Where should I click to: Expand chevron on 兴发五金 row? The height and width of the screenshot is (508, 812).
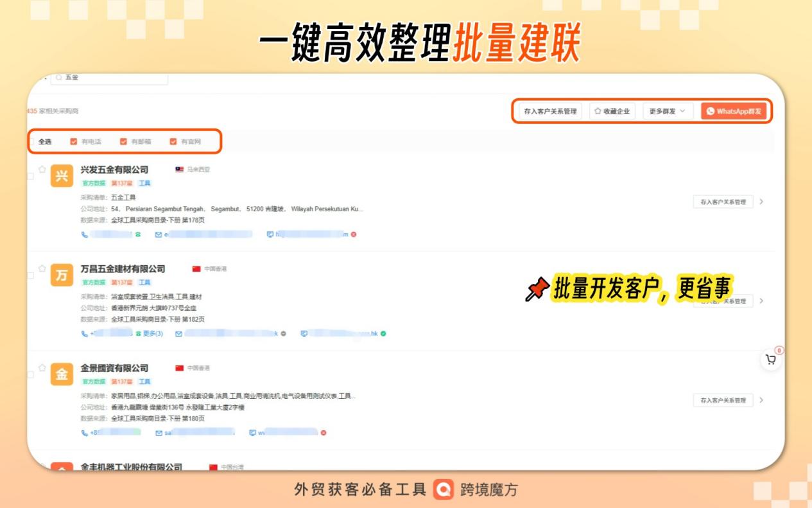(762, 202)
